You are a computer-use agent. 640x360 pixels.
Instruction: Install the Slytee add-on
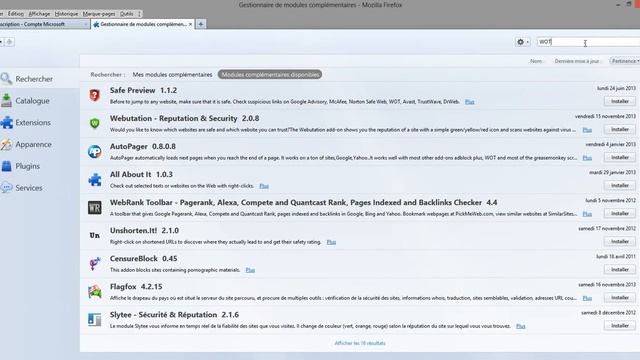pos(619,326)
